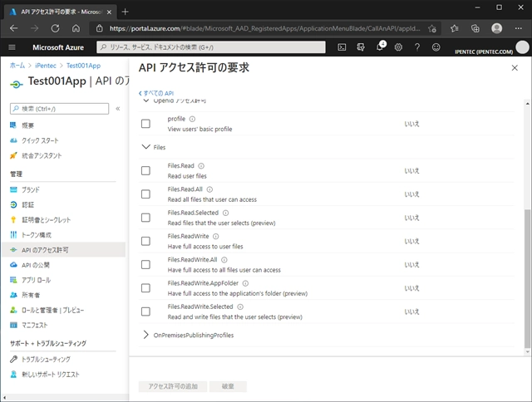This screenshot has width=532, height=402.
Task: Open the Azure portal hamburger menu
Action: [12, 47]
